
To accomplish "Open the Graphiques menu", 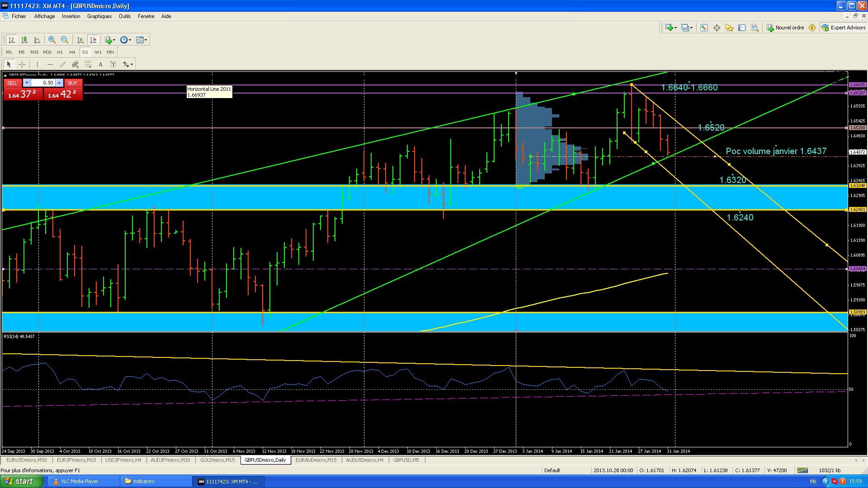I will (x=99, y=16).
